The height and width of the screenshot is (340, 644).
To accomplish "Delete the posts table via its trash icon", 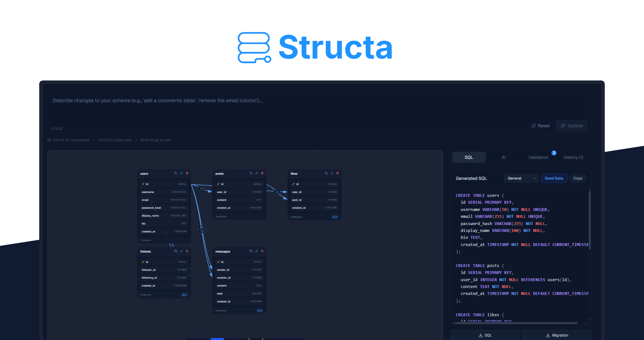I will (262, 173).
